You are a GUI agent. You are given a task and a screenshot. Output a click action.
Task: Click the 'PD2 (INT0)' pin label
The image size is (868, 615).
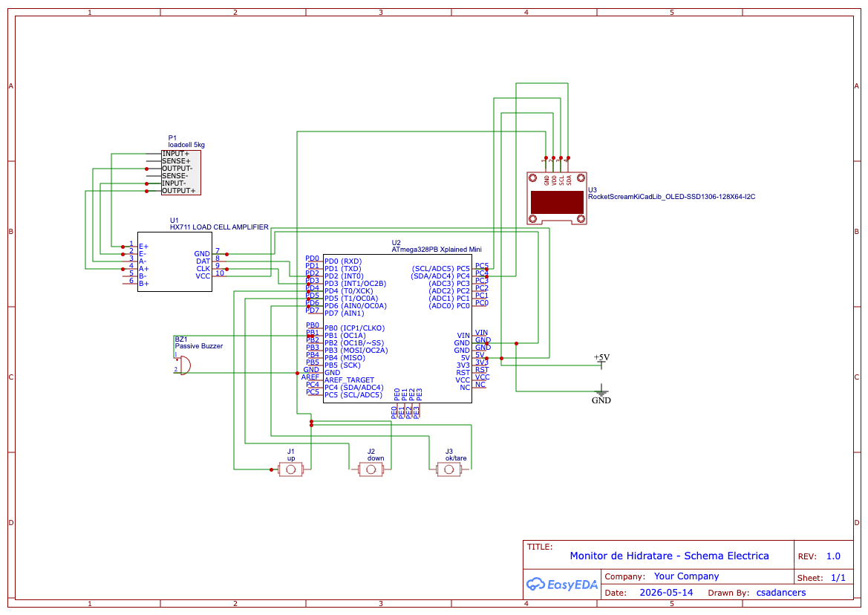click(344, 276)
